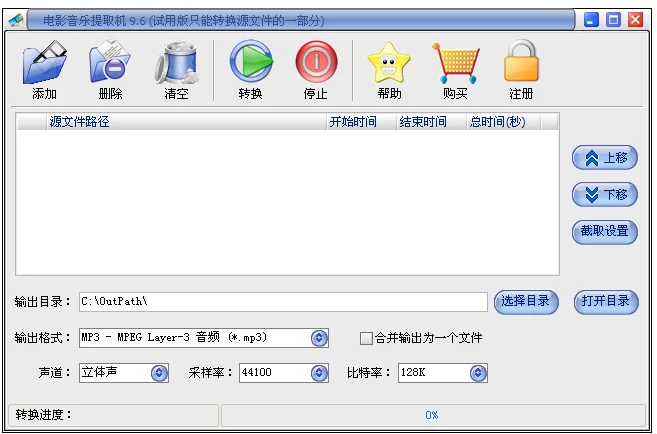
Task: Click the 添加 (Add) folder icon
Action: click(x=44, y=62)
